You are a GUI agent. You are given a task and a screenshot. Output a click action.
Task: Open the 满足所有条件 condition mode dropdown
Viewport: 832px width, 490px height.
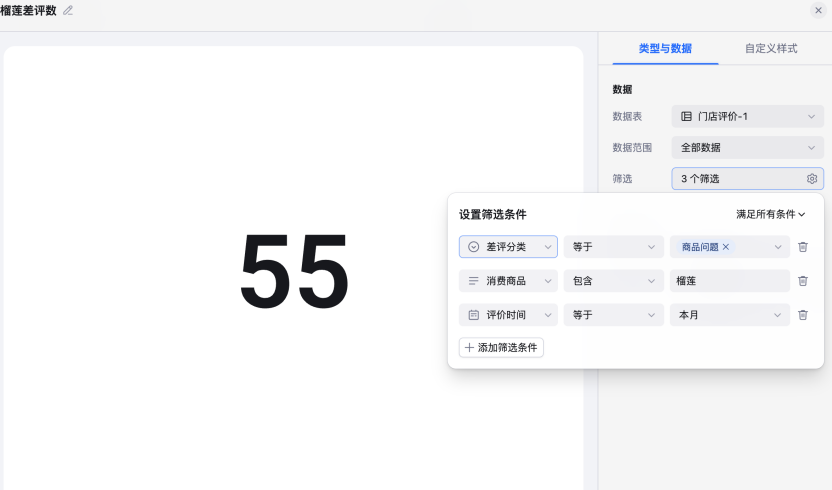770,214
